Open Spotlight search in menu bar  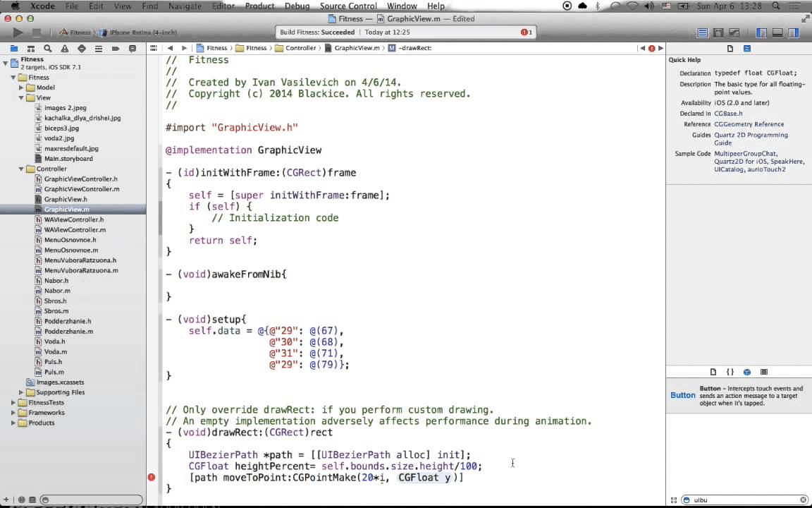pyautogui.click(x=776, y=6)
